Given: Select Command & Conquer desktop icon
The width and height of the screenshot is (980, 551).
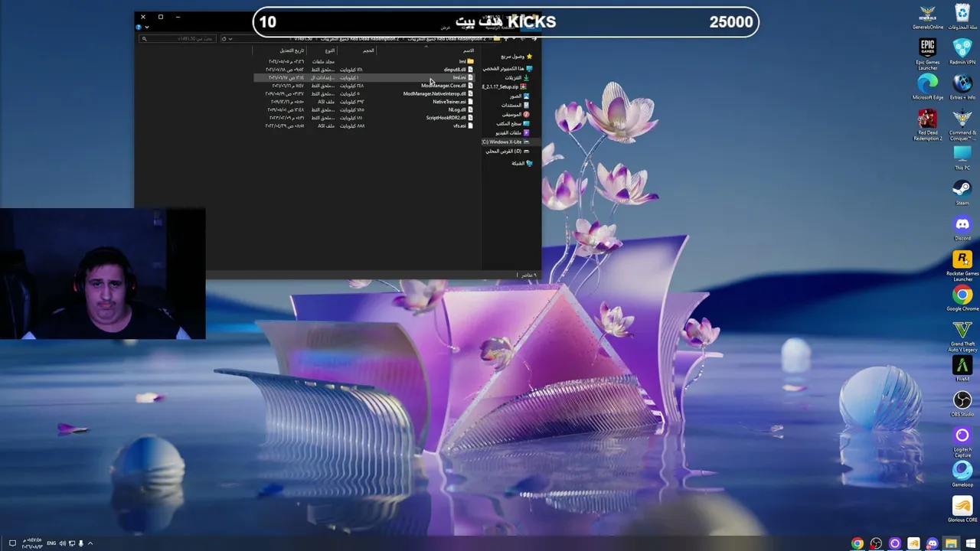Looking at the screenshot, I should 962,125.
